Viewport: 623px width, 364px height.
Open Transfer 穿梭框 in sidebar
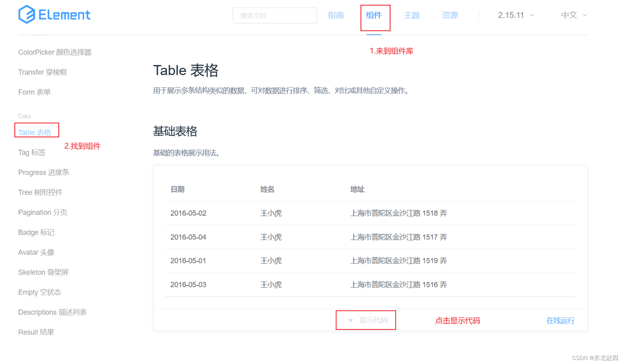43,72
